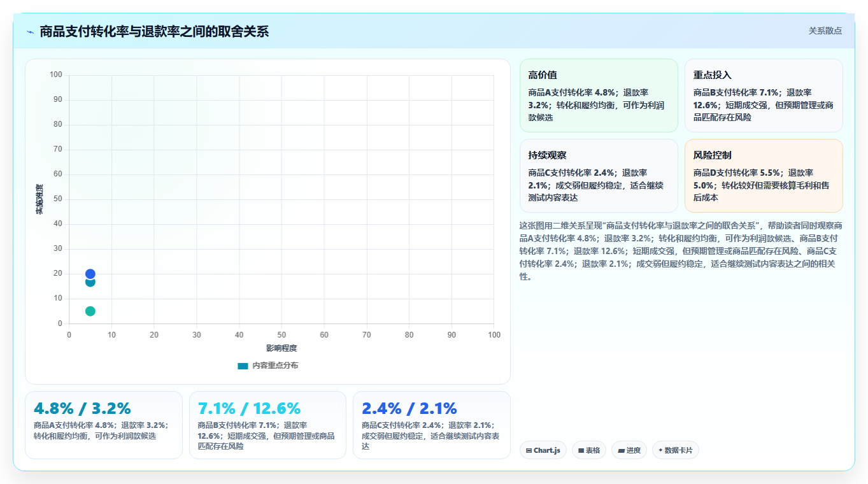Click the teal-blue scatter point near 17
Viewport: 868px width, 484px height.
[x=90, y=282]
